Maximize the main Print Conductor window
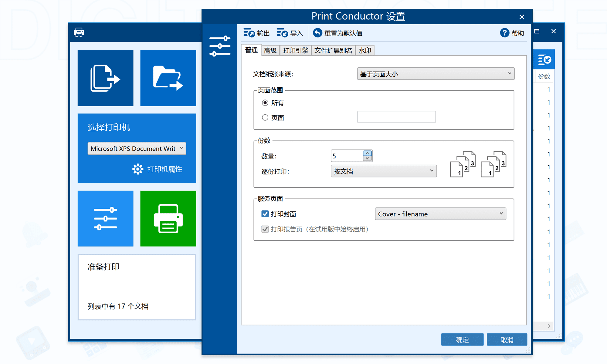Viewport: 607px width, 364px height. pyautogui.click(x=537, y=31)
